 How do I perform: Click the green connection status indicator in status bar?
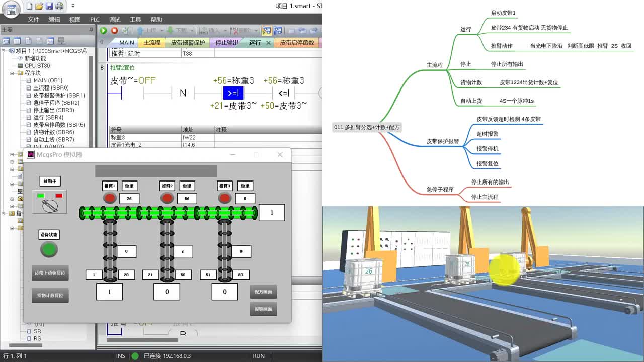pos(135,356)
